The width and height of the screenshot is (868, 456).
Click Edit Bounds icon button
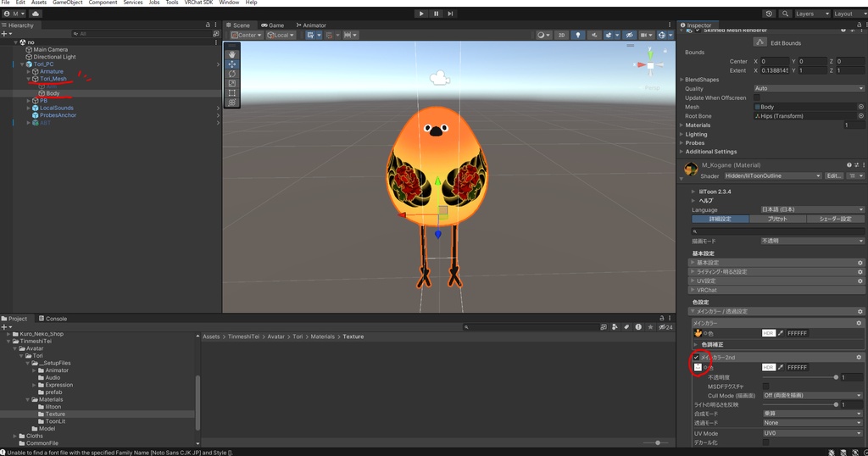pyautogui.click(x=760, y=42)
